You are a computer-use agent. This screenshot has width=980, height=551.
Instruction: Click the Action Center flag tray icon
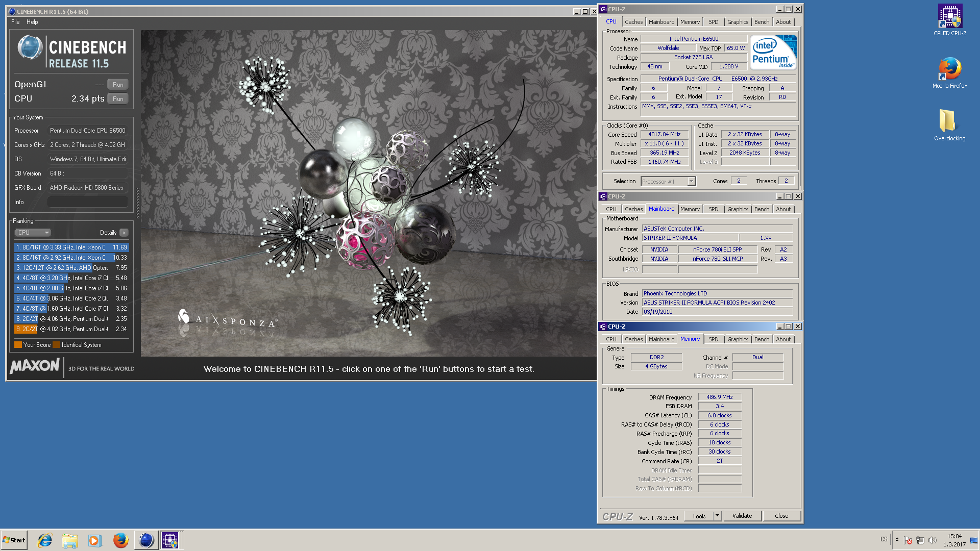pos(908,540)
